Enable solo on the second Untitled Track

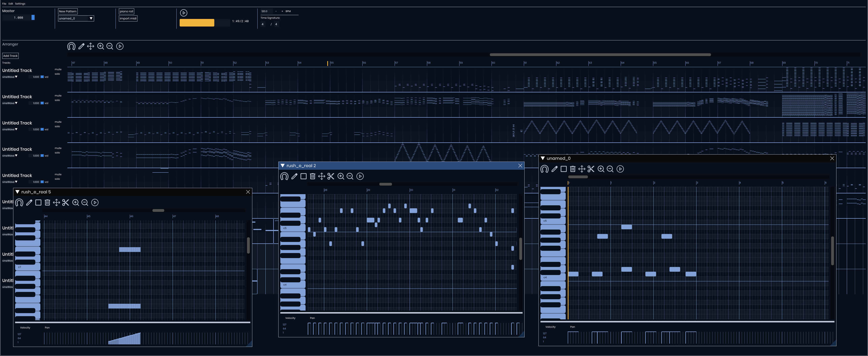(58, 100)
